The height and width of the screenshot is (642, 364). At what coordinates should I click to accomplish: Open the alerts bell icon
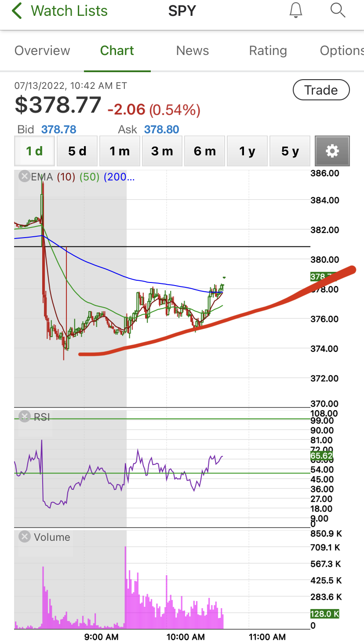(296, 10)
